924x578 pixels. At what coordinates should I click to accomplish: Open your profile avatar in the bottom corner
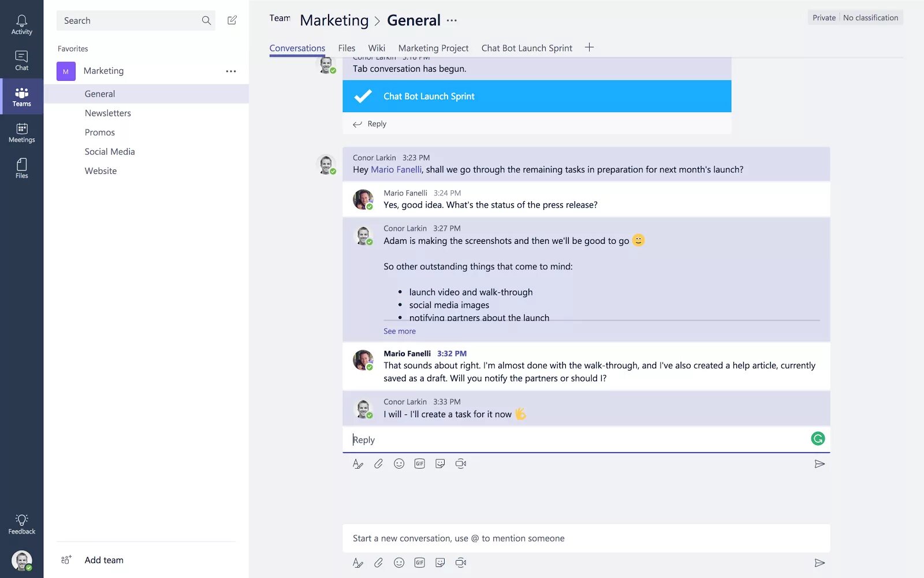(x=21, y=561)
